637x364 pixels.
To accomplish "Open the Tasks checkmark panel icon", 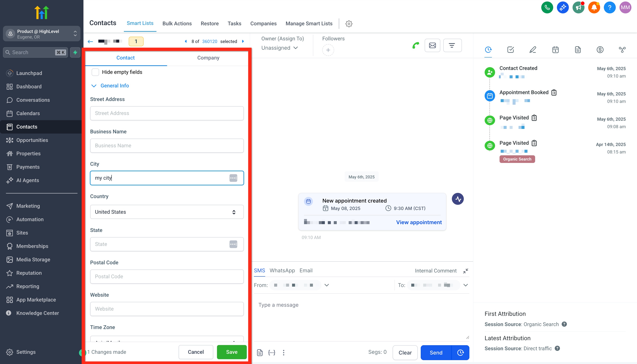I will 510,49.
